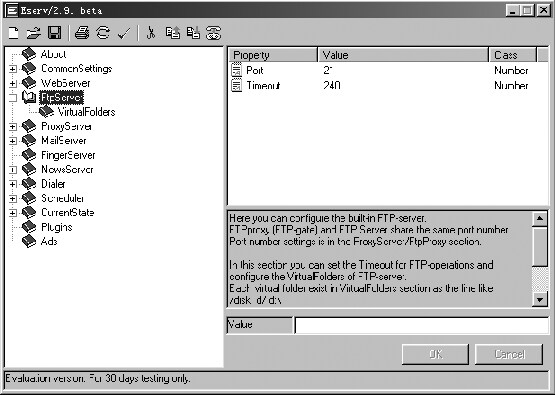This screenshot has width=555, height=395.
Task: Expand the CurrentState tree node
Action: (13, 213)
